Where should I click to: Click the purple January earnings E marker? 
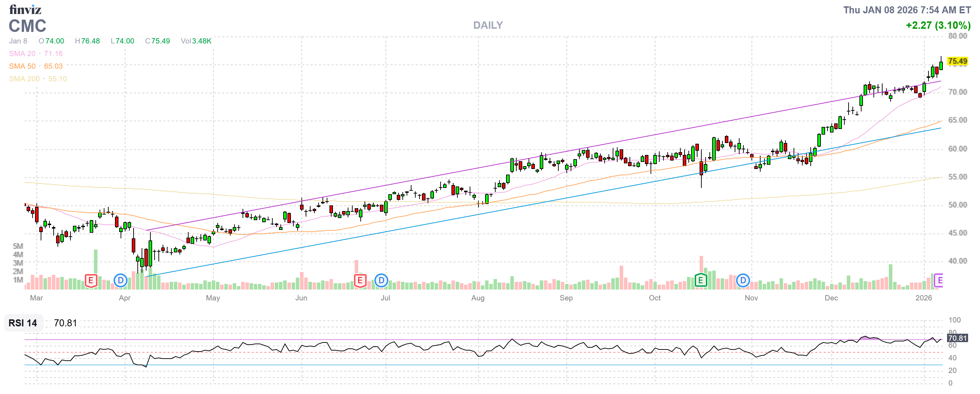(x=939, y=281)
